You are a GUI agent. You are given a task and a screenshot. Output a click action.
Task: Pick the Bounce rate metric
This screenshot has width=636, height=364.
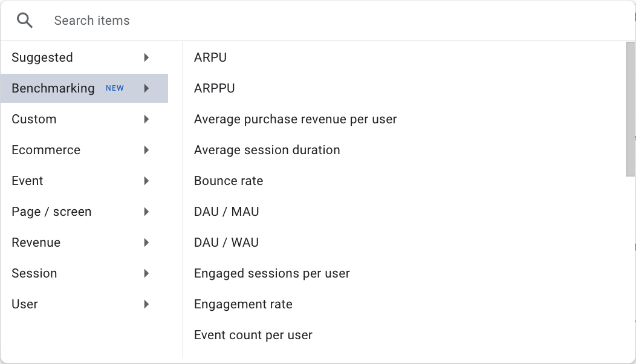click(229, 181)
